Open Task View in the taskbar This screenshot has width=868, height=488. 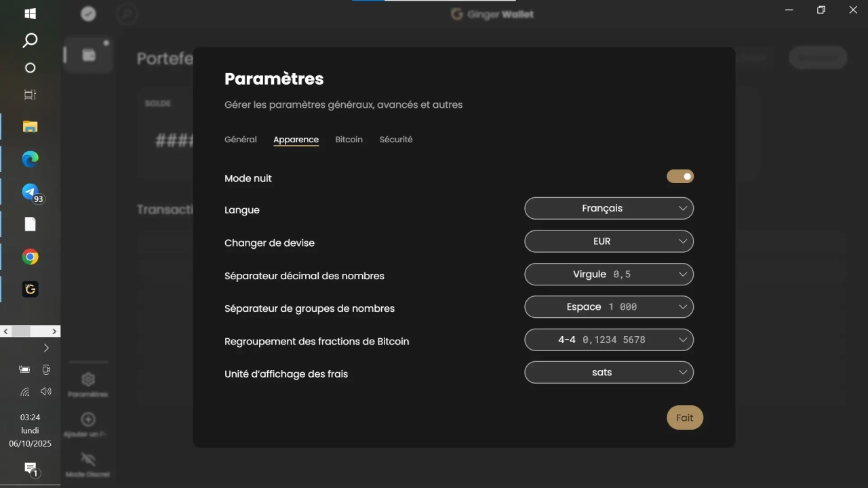pos(30,95)
